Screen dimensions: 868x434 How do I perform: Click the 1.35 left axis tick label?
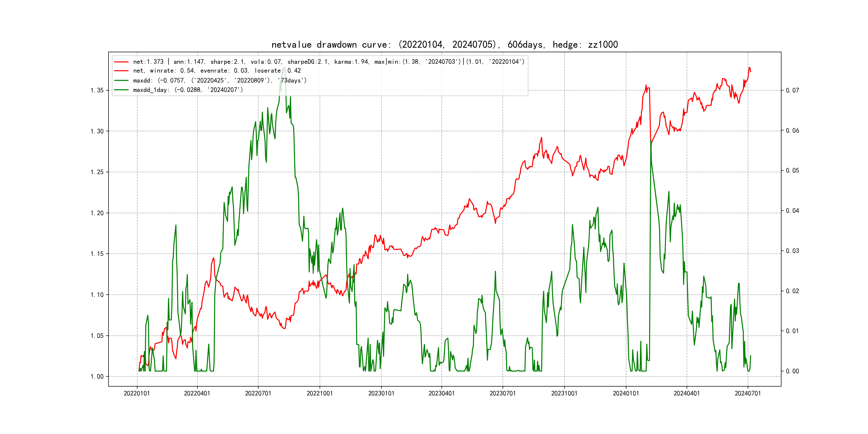97,90
